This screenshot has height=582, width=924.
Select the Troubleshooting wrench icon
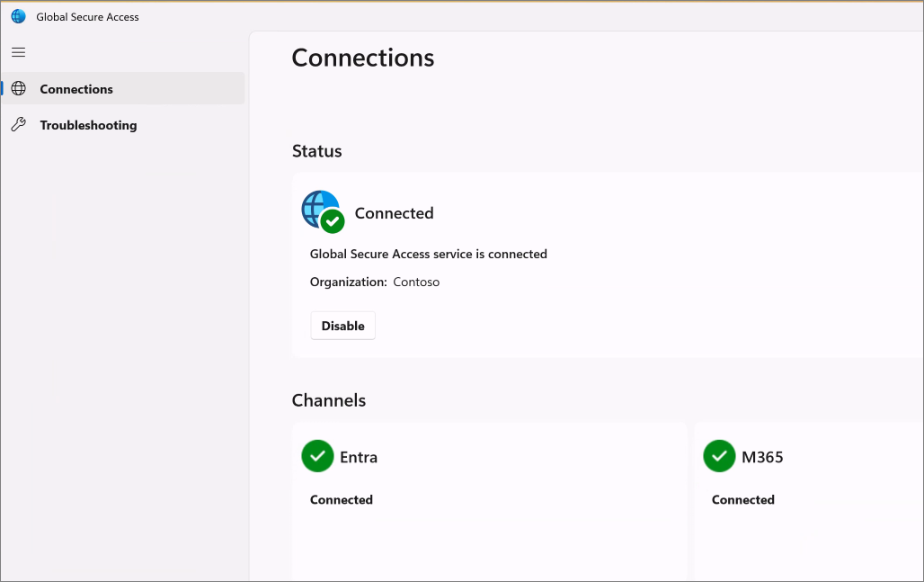click(19, 124)
